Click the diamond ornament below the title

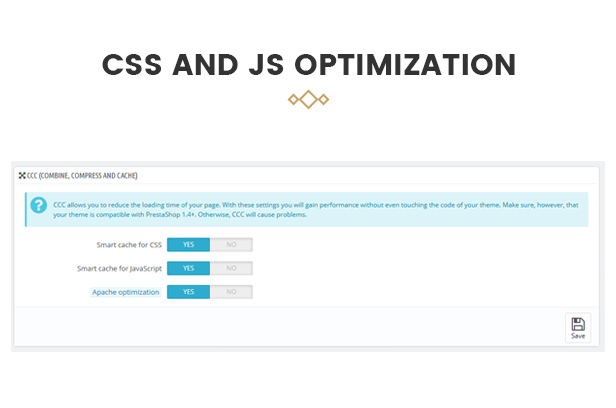pyautogui.click(x=308, y=99)
